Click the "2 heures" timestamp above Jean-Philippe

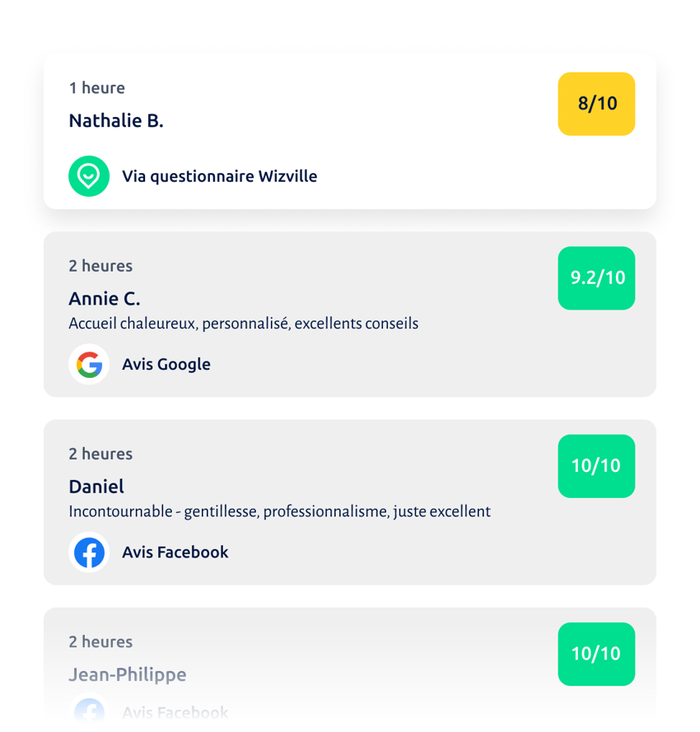[x=100, y=642]
